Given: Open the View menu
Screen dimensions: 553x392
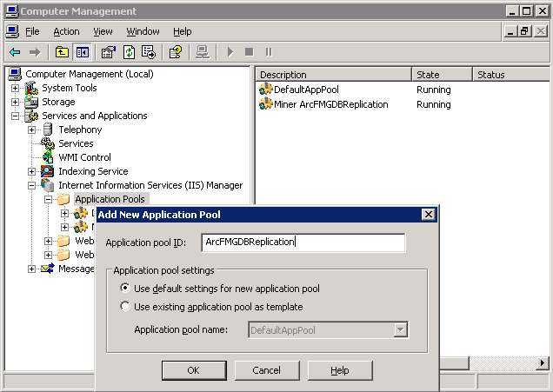Looking at the screenshot, I should coord(103,31).
